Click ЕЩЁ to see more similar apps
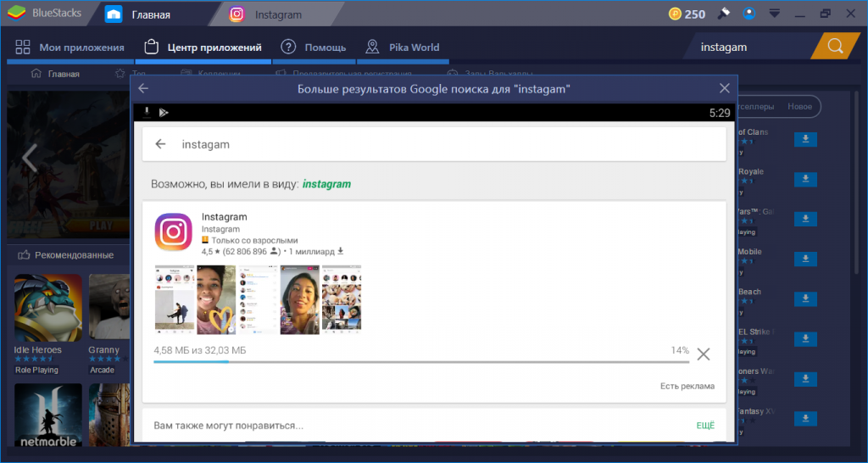 coord(704,425)
